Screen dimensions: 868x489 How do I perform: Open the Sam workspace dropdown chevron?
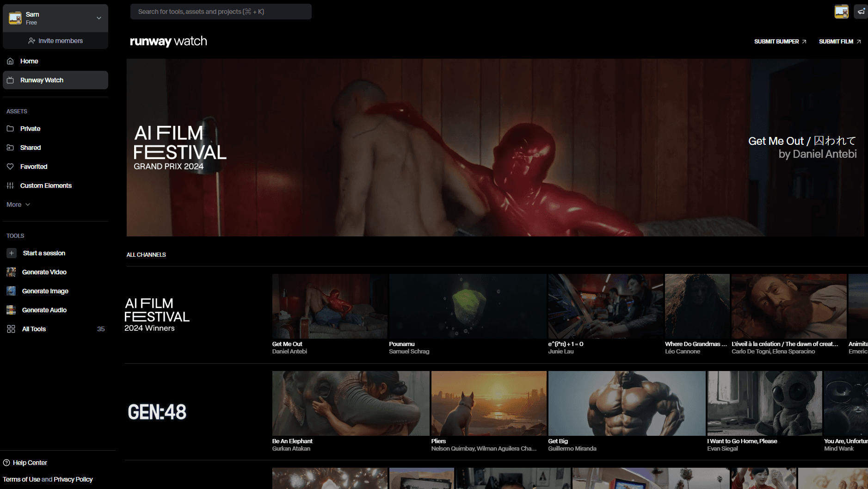(99, 18)
